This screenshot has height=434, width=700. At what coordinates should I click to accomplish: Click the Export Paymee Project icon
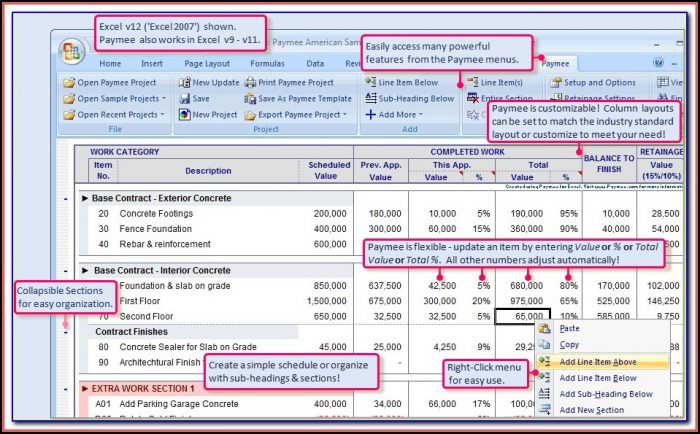tap(250, 115)
